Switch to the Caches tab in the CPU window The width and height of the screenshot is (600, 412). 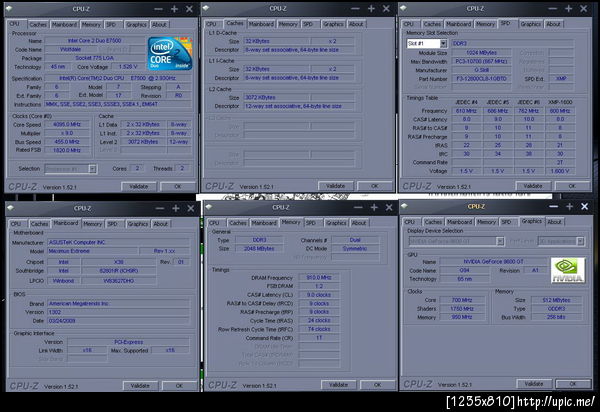coord(38,23)
